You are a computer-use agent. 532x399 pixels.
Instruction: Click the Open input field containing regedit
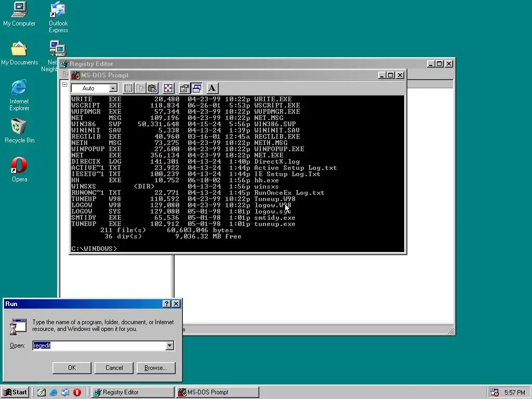[99, 345]
